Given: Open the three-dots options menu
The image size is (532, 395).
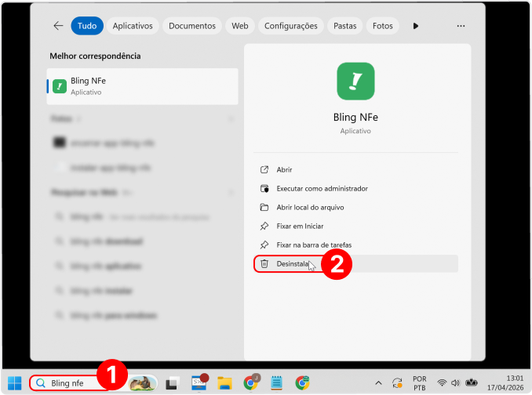Looking at the screenshot, I should point(461,26).
